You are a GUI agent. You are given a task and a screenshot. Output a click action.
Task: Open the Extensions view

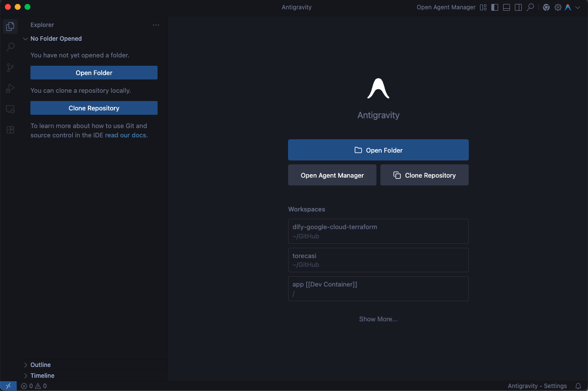(x=10, y=130)
